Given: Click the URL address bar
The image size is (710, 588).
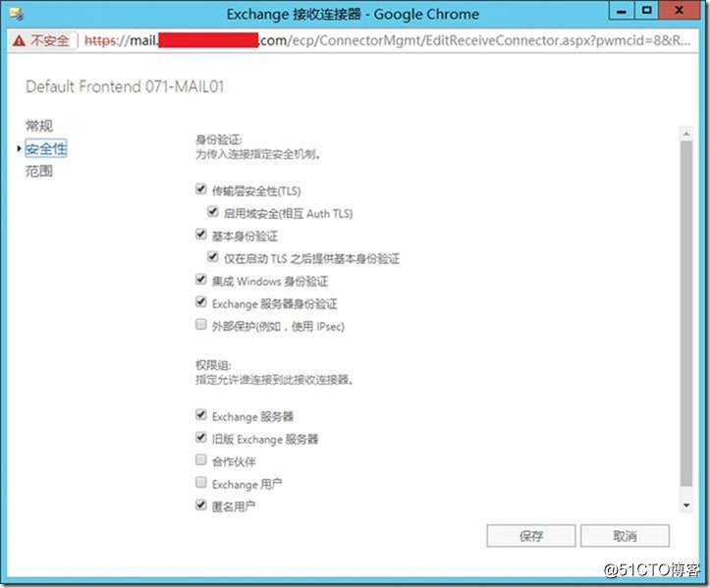Looking at the screenshot, I should (387, 41).
